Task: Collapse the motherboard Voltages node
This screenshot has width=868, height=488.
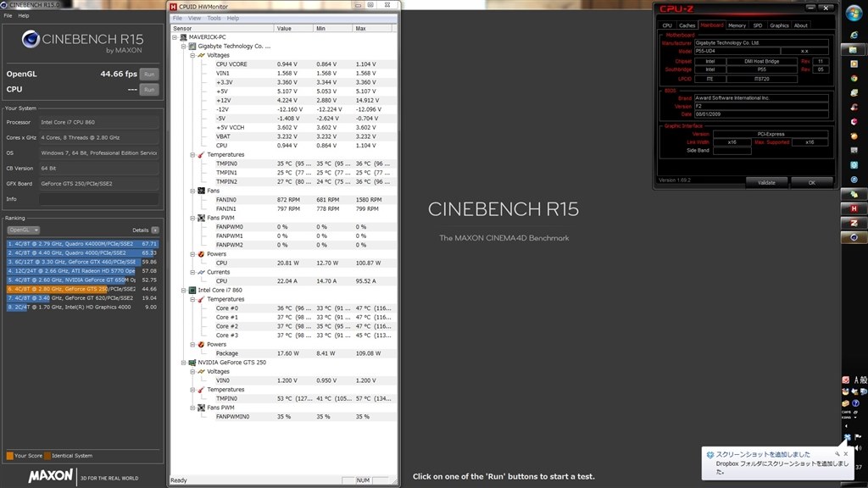Action: pos(192,55)
